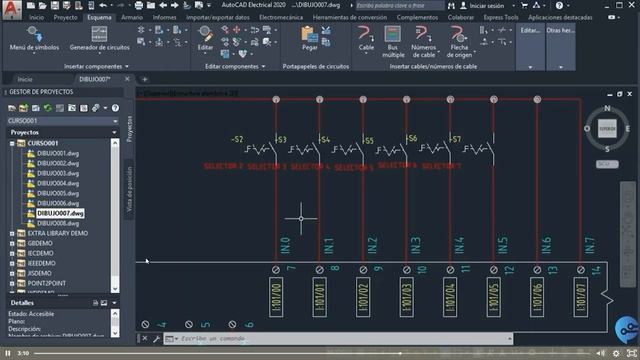
Task: Click the search keyword field in title bar
Action: pyautogui.click(x=399, y=6)
